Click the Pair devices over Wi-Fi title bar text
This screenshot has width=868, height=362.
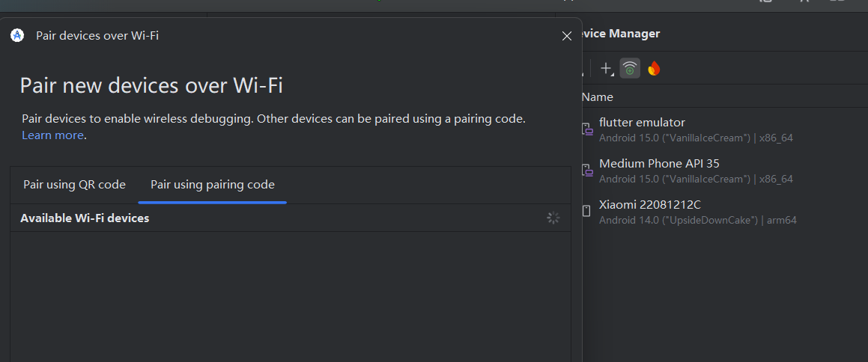tap(97, 35)
